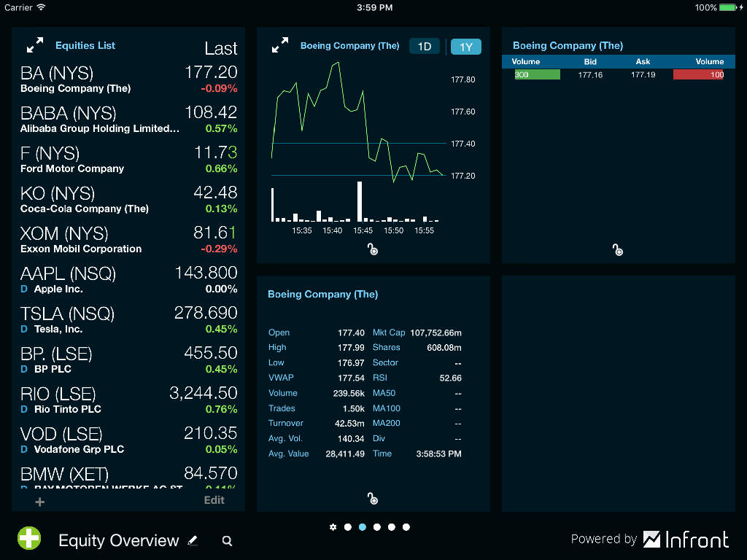
Task: Select RIO (LSE) row
Action: tap(128, 400)
